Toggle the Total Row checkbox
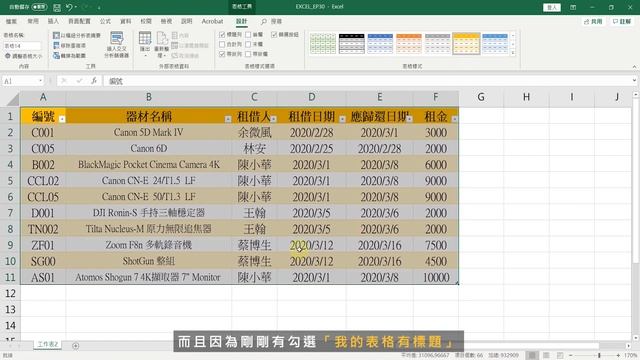 (222, 44)
